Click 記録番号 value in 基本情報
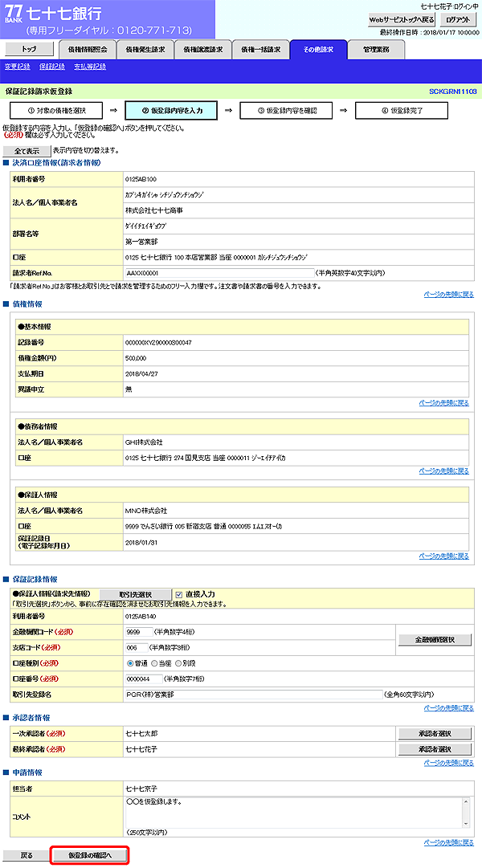482x868 pixels. tap(159, 343)
